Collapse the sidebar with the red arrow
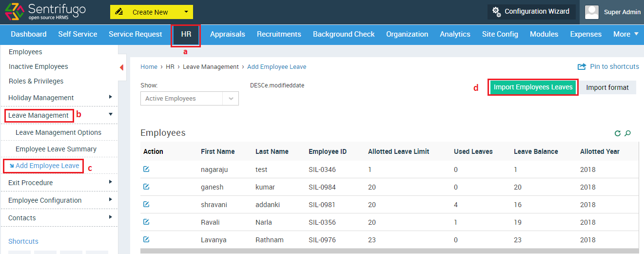 tap(122, 67)
